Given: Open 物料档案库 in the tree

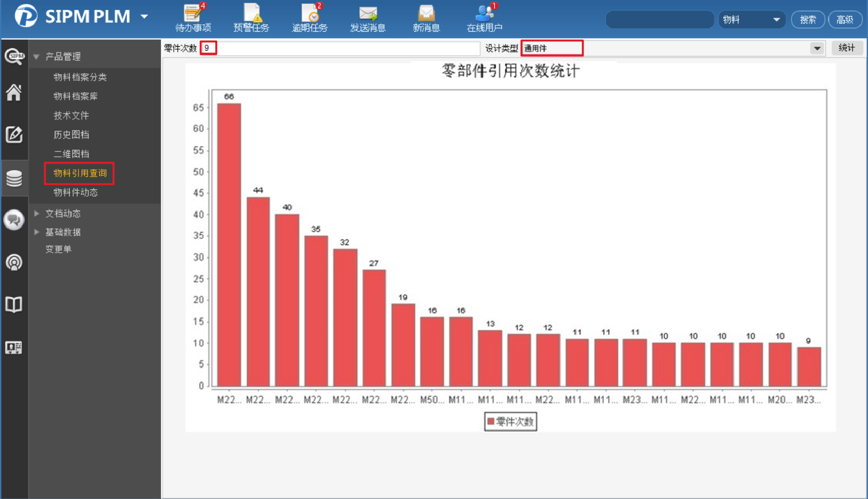Looking at the screenshot, I should tap(75, 96).
